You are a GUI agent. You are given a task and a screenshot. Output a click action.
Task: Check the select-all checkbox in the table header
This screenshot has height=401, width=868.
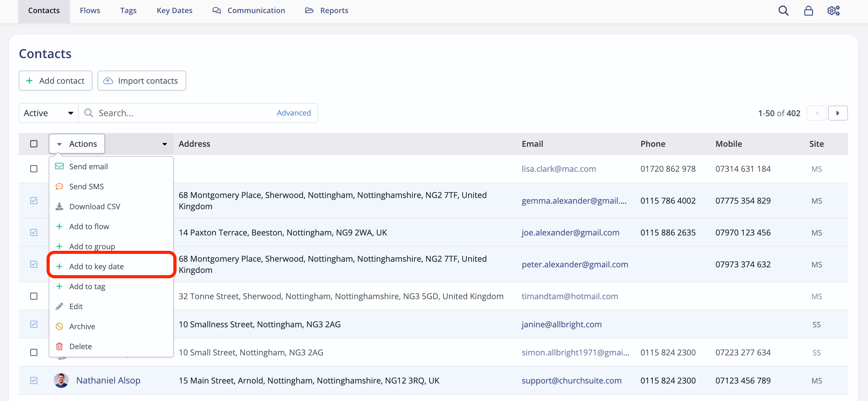(34, 143)
